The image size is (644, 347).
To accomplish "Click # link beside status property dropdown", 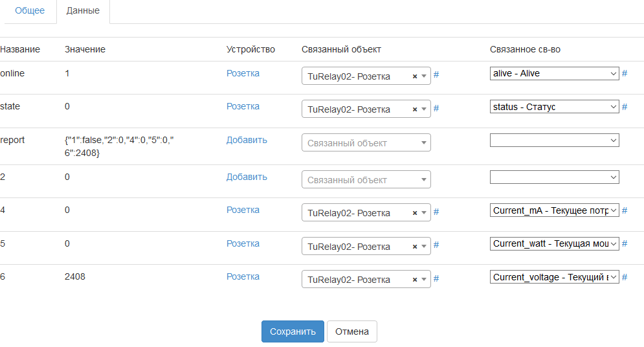I will (625, 106).
